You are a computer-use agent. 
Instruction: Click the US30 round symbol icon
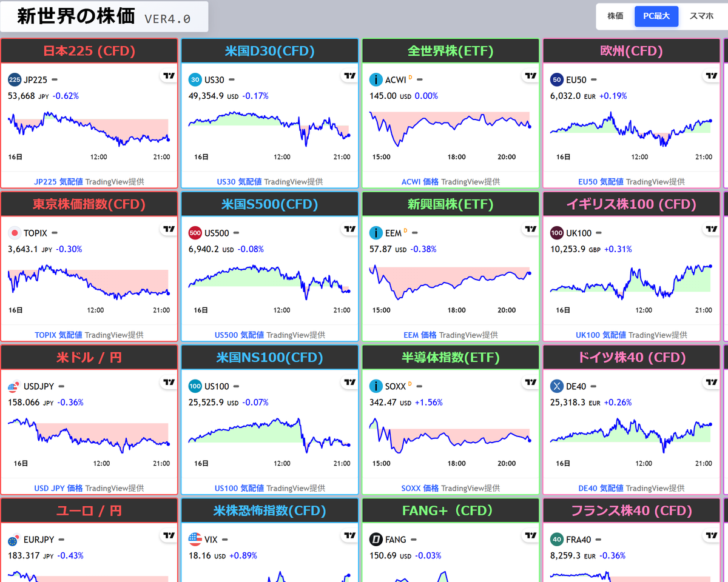point(195,79)
